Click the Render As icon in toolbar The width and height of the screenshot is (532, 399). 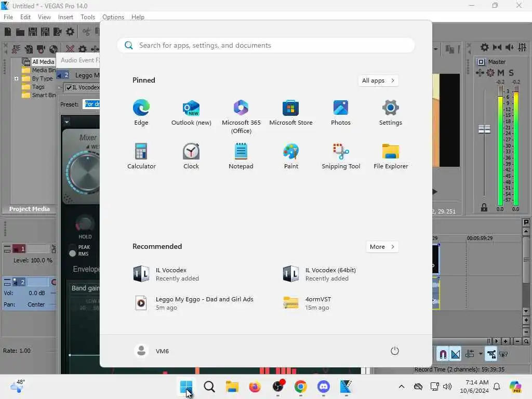57,32
